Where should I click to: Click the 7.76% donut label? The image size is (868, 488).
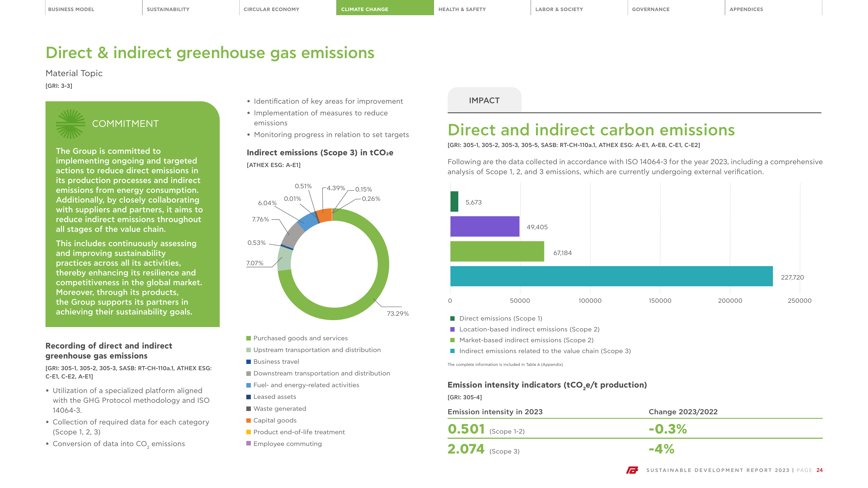tap(260, 219)
